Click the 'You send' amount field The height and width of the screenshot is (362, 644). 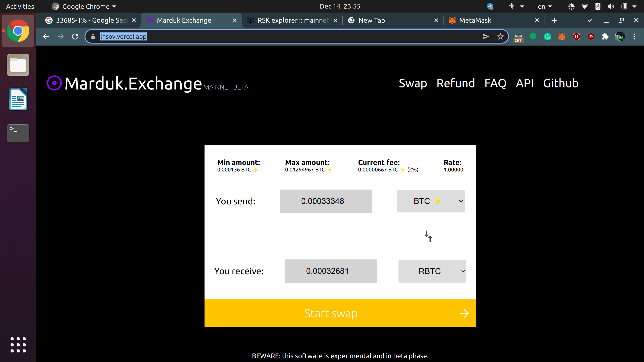click(326, 201)
